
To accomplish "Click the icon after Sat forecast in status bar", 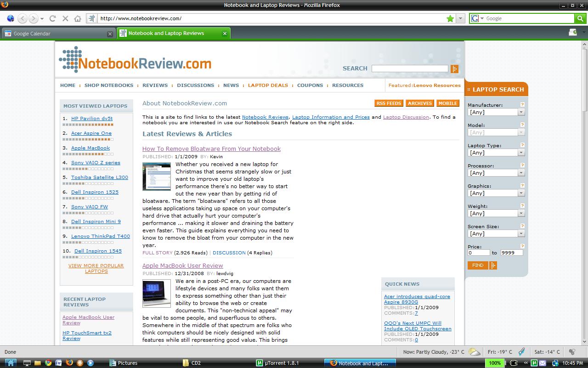I will click(572, 352).
